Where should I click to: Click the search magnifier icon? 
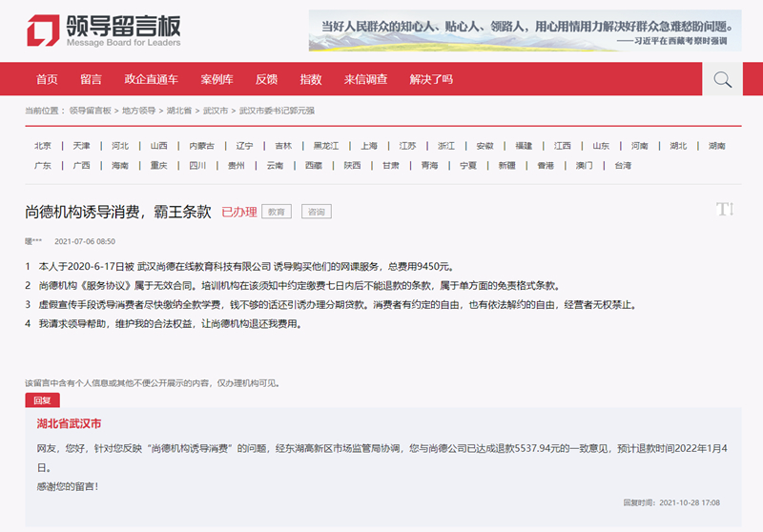coord(722,79)
